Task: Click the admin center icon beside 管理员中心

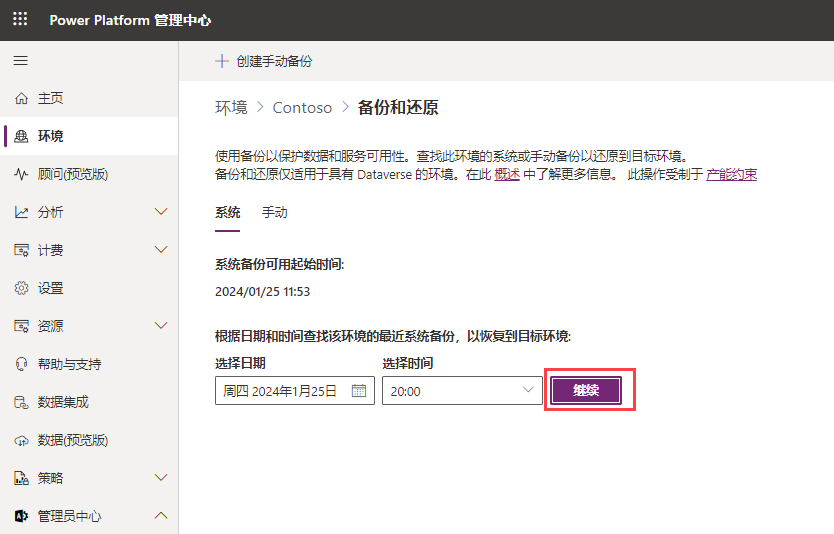Action: pos(21,516)
